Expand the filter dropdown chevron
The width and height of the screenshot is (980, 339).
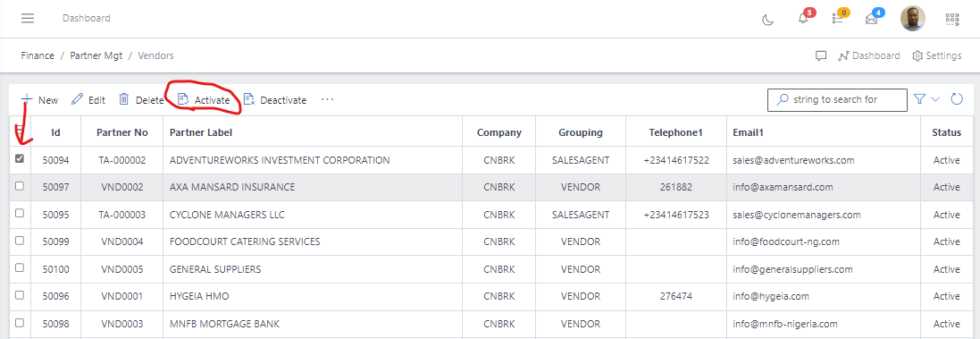(935, 99)
